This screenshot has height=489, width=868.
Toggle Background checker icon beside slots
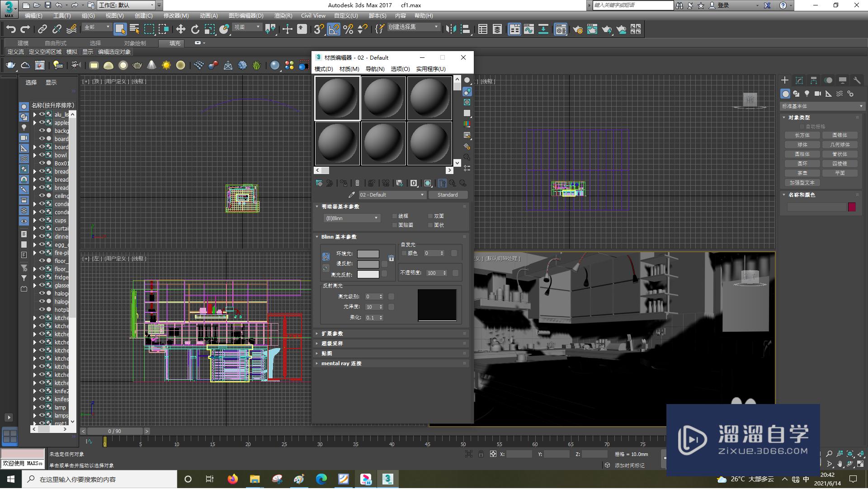click(467, 103)
